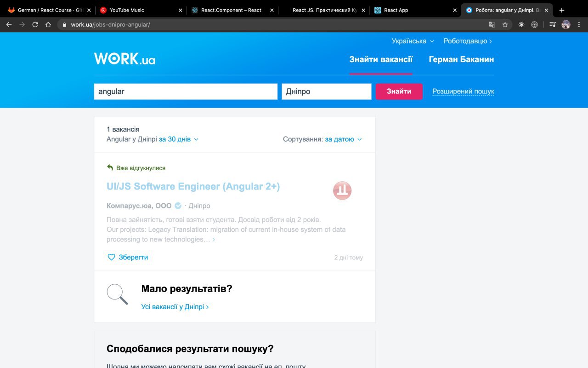Switch to the React.Component tab
This screenshot has width=588, height=368.
(232, 10)
